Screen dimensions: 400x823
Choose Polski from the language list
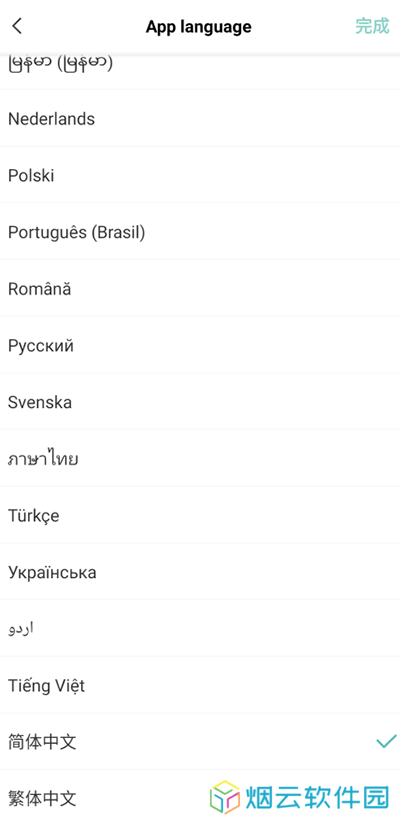pos(200,175)
